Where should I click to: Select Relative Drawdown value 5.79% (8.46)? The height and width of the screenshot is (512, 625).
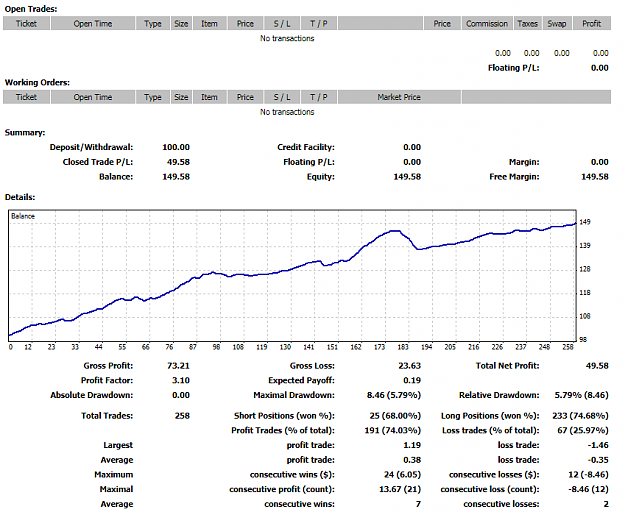click(x=582, y=395)
